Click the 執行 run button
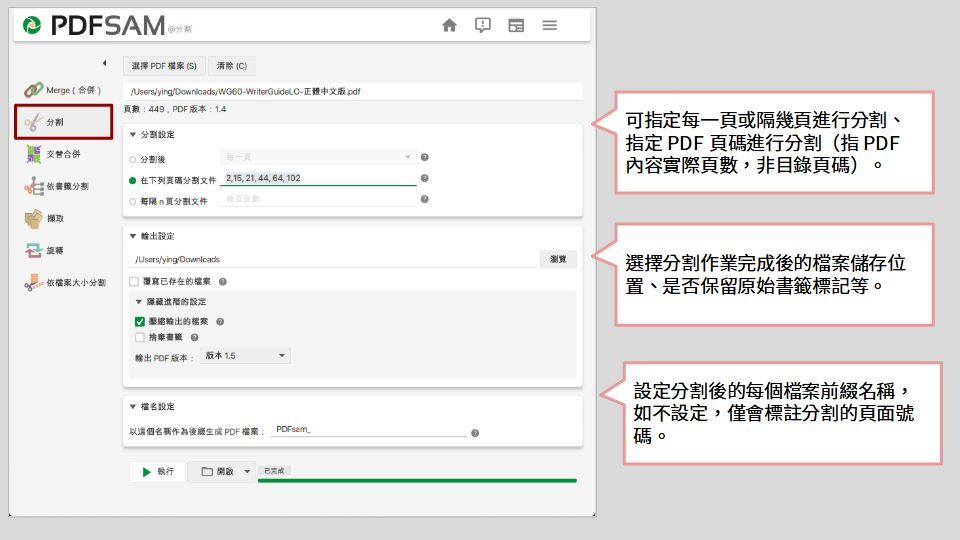Image resolution: width=960 pixels, height=540 pixels. click(157, 472)
